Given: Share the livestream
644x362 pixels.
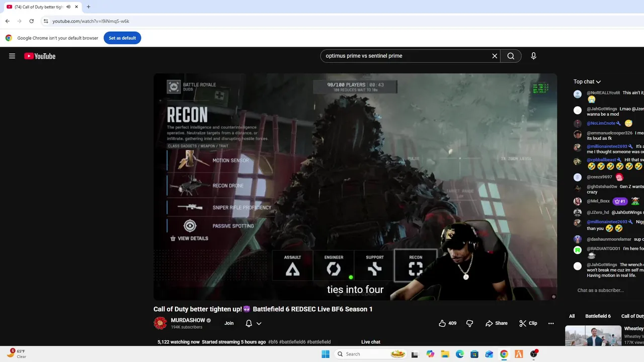Looking at the screenshot, I should (x=497, y=323).
